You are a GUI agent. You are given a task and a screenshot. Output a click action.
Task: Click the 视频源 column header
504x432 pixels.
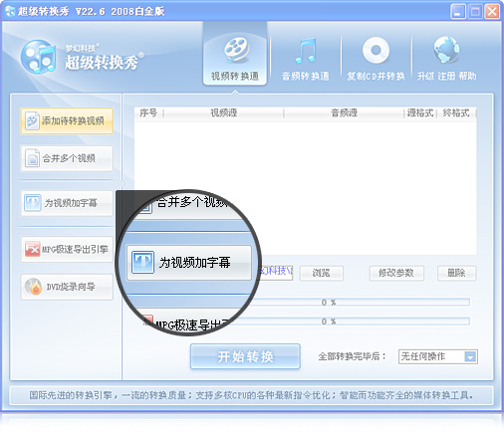point(223,112)
